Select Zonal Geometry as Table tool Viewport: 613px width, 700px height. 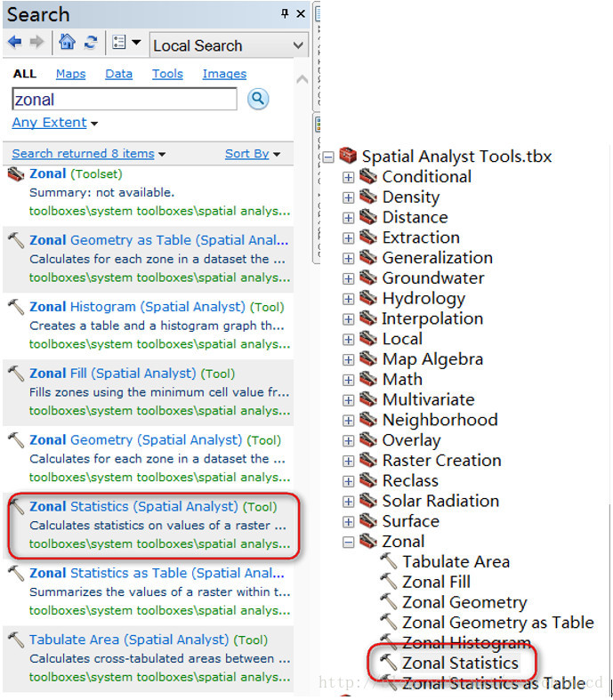(498, 623)
